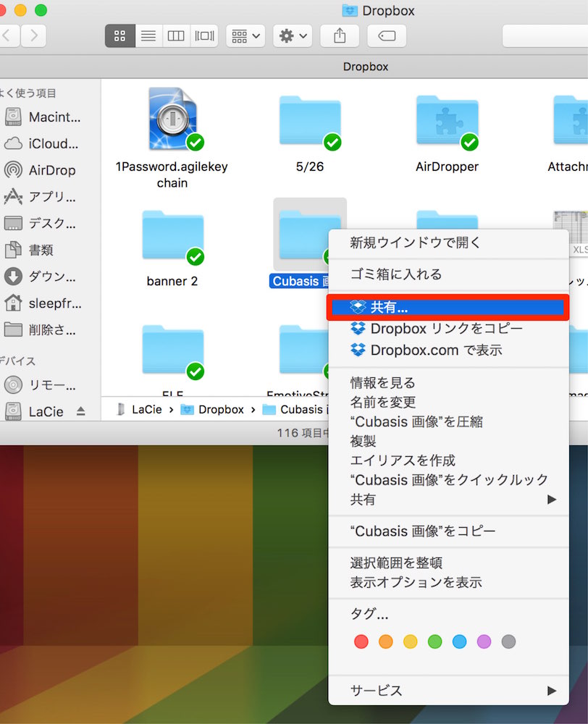Image resolution: width=588 pixels, height=724 pixels.
Task: Minimize the Finder window with yellow button
Action: click(21, 9)
